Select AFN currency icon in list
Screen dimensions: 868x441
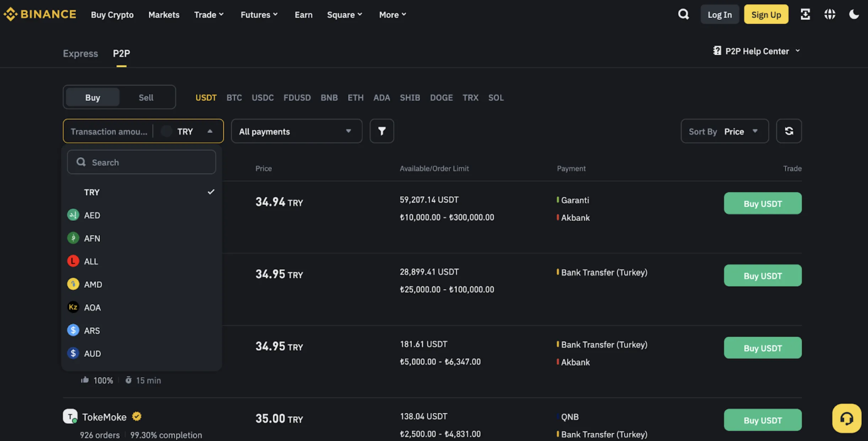(x=73, y=238)
